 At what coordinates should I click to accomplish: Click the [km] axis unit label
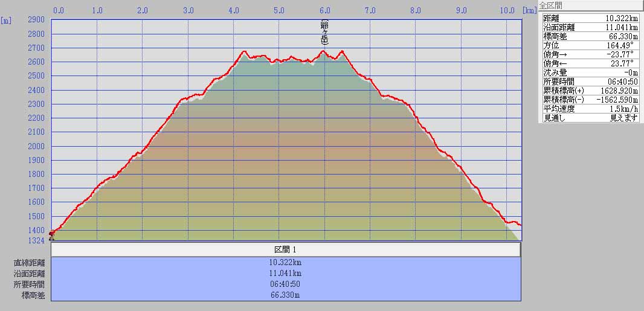click(x=530, y=10)
